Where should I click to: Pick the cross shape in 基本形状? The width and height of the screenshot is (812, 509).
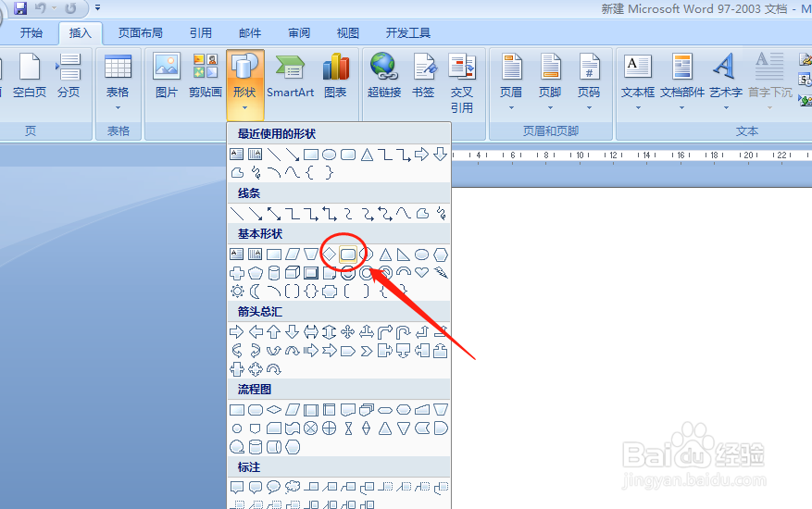(237, 272)
